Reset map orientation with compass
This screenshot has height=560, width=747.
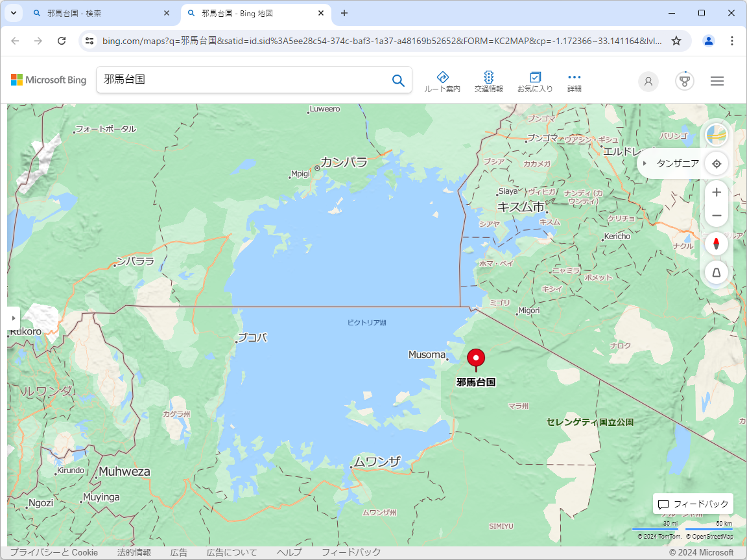717,244
